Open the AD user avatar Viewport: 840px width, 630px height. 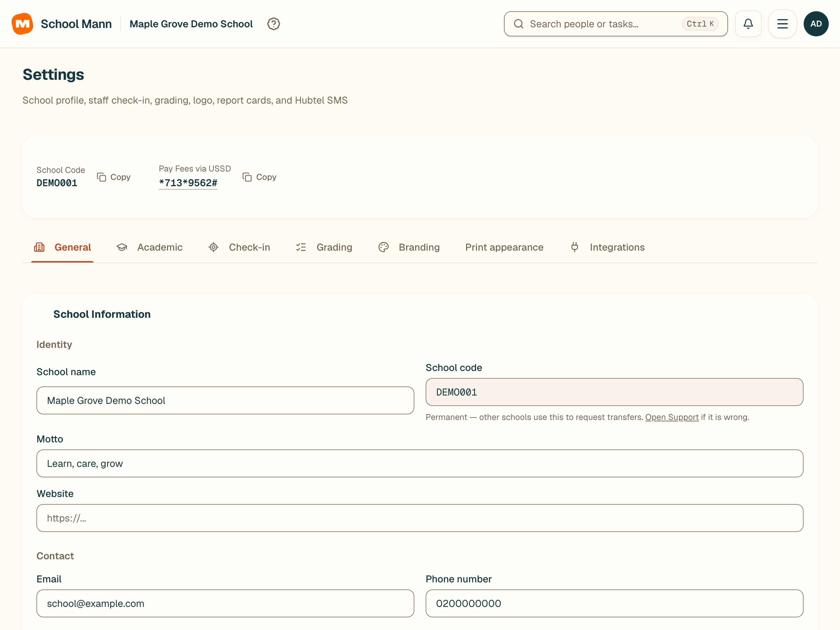(x=816, y=24)
